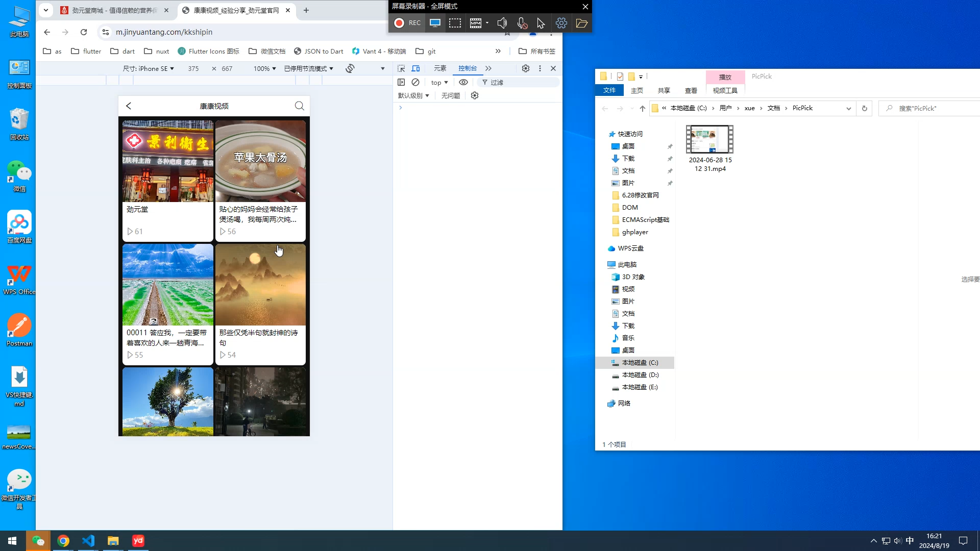The image size is (980, 551).
Task: Open 苹果大骨汤 video thumbnail
Action: pyautogui.click(x=260, y=161)
